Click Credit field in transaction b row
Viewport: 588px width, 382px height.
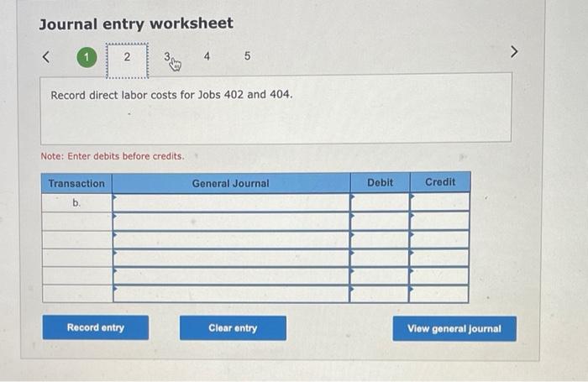click(439, 202)
